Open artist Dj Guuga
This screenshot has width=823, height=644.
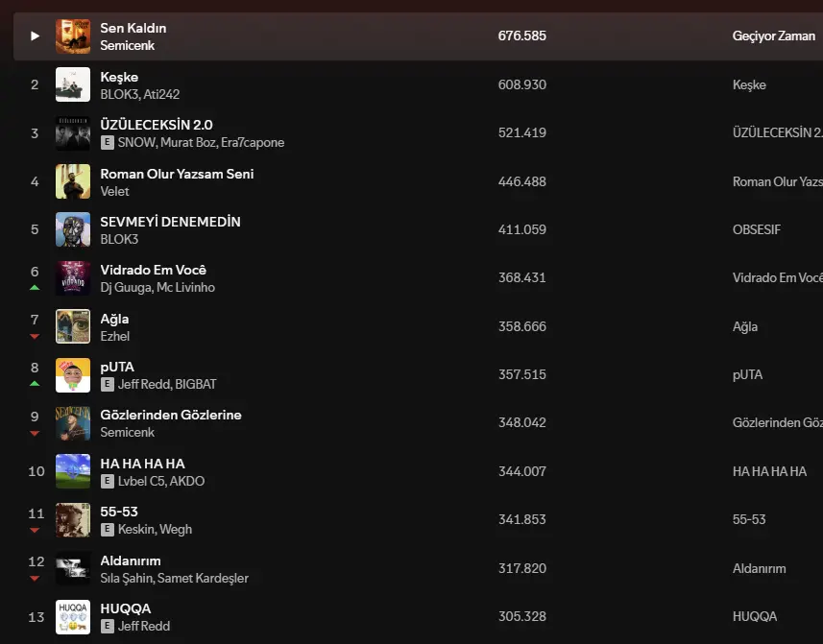(x=126, y=287)
